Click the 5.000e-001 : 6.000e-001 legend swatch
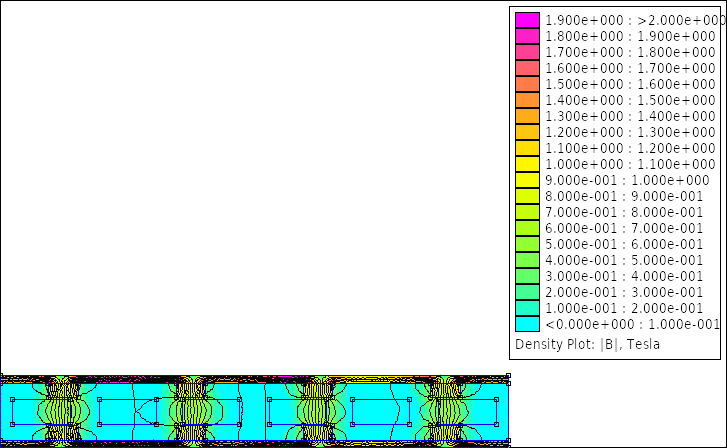 [527, 244]
